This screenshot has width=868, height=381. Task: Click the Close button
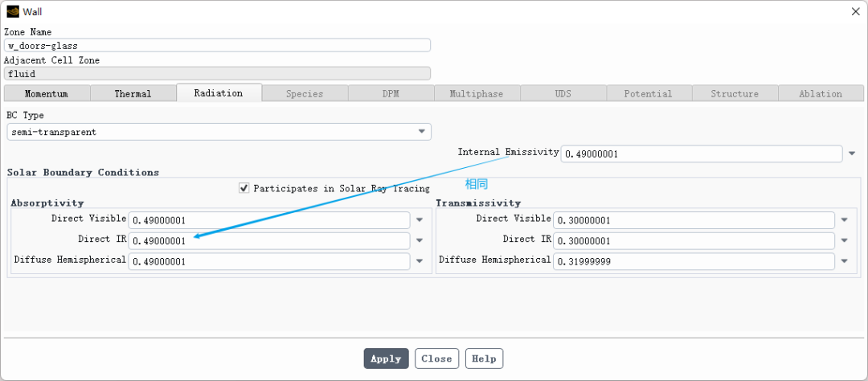click(436, 358)
